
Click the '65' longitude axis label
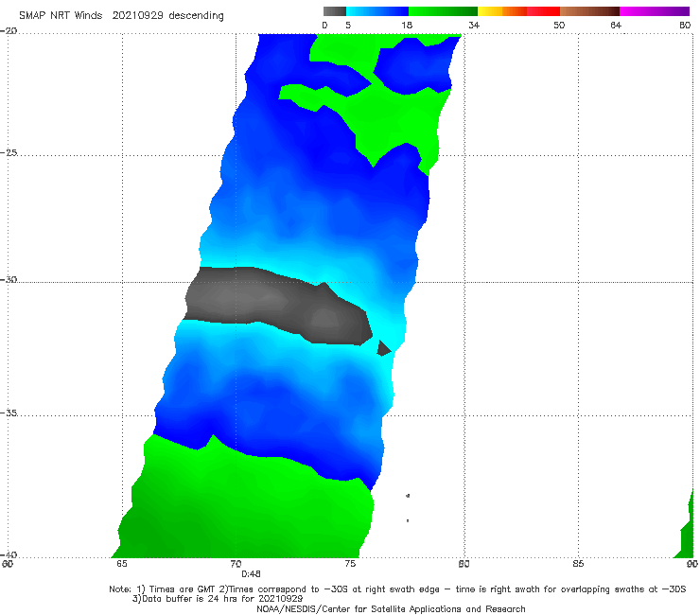121,564
